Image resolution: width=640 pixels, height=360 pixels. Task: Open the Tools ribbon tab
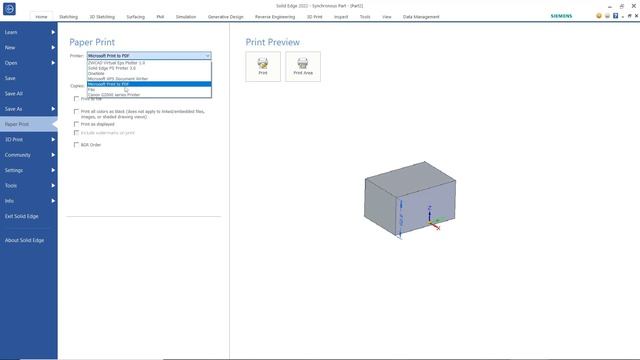click(x=365, y=17)
